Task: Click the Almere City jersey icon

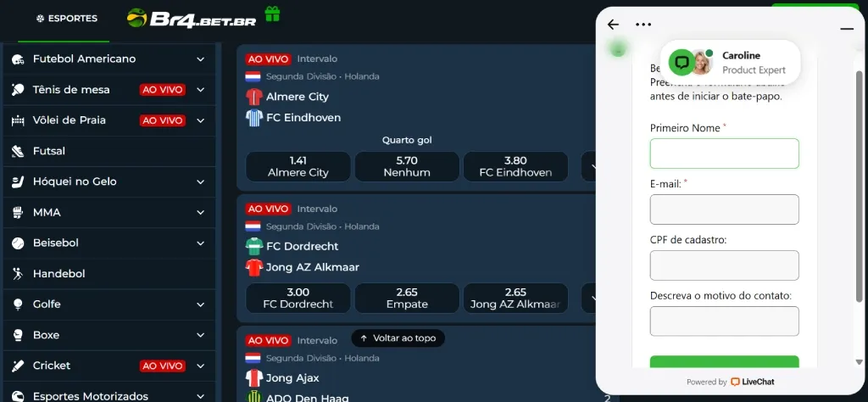Action: (253, 97)
